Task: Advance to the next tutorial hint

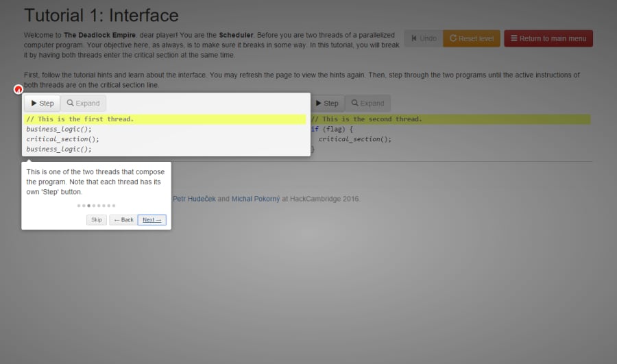Action: coord(152,219)
